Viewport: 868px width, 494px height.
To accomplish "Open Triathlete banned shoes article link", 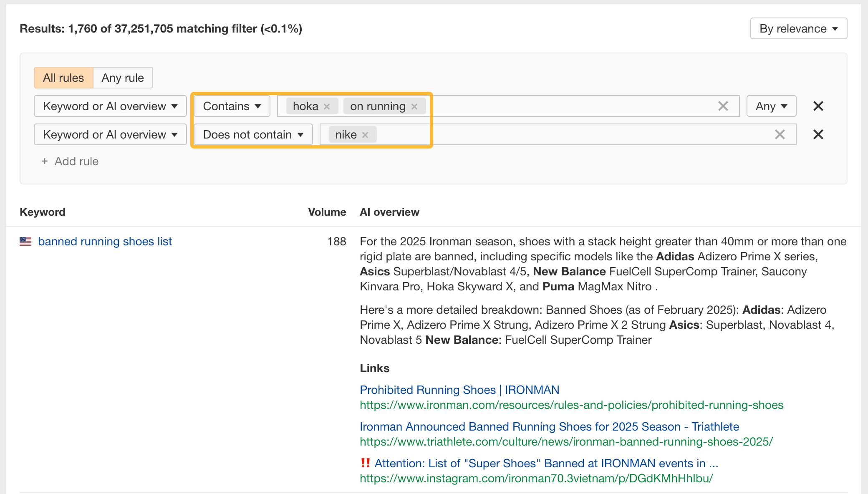I will [549, 426].
